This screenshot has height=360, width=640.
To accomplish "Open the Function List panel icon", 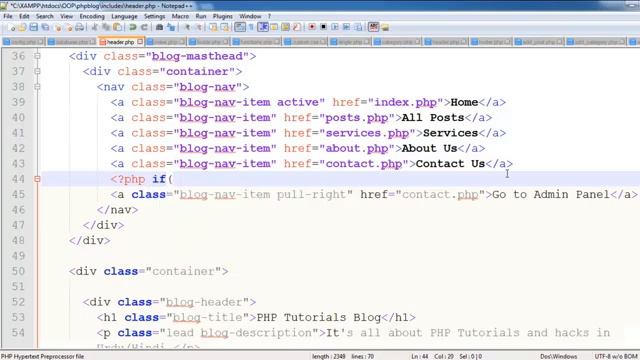I will pos(297,27).
